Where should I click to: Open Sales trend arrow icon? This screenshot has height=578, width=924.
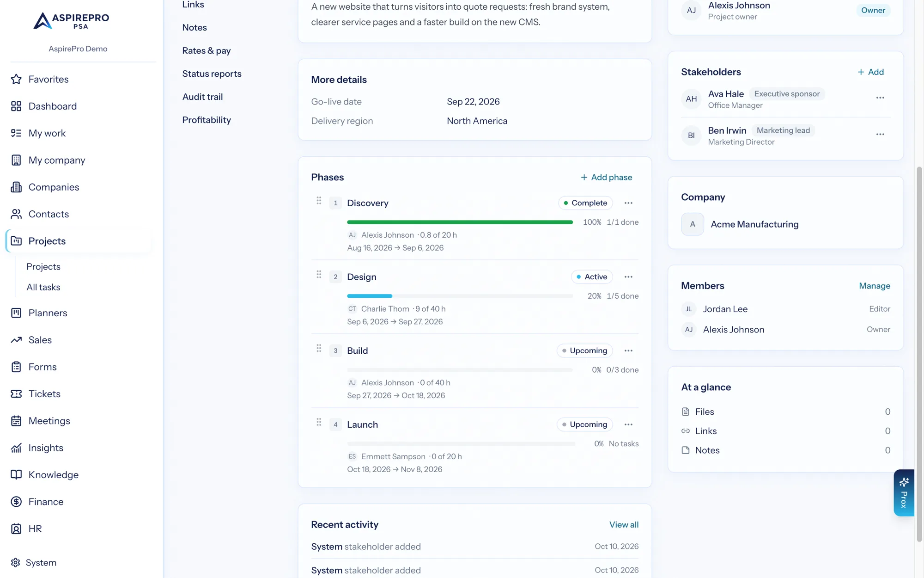(16, 340)
